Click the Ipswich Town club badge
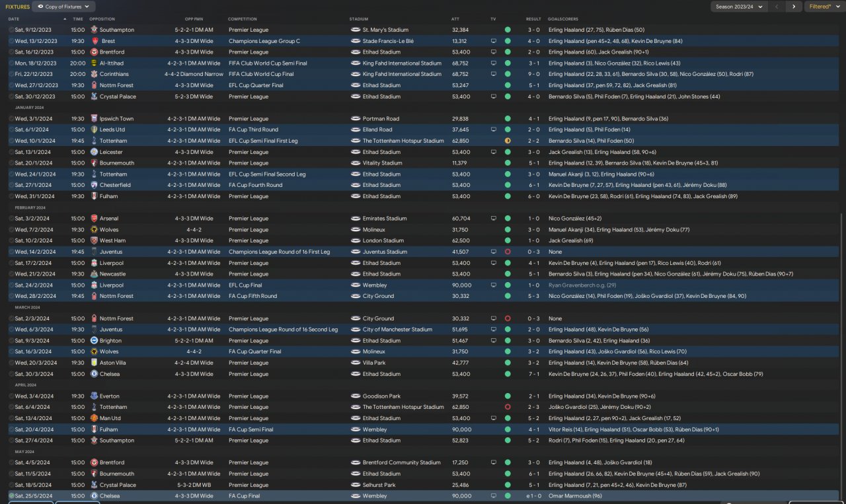 point(94,119)
